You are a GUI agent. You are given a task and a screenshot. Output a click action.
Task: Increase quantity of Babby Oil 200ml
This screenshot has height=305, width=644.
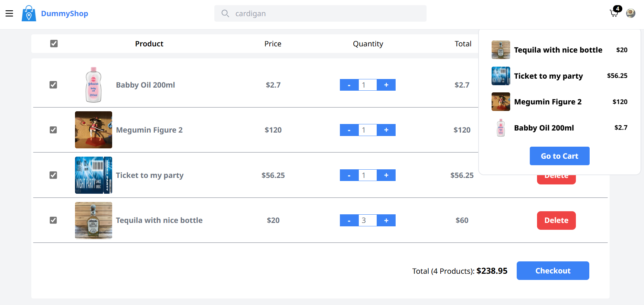tap(386, 85)
